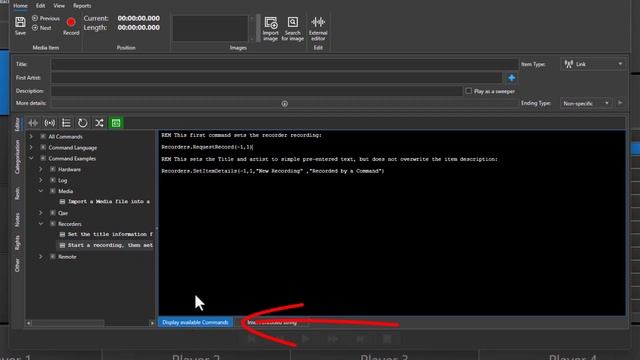
Task: Expand the Remote tree node
Action: tap(41, 256)
